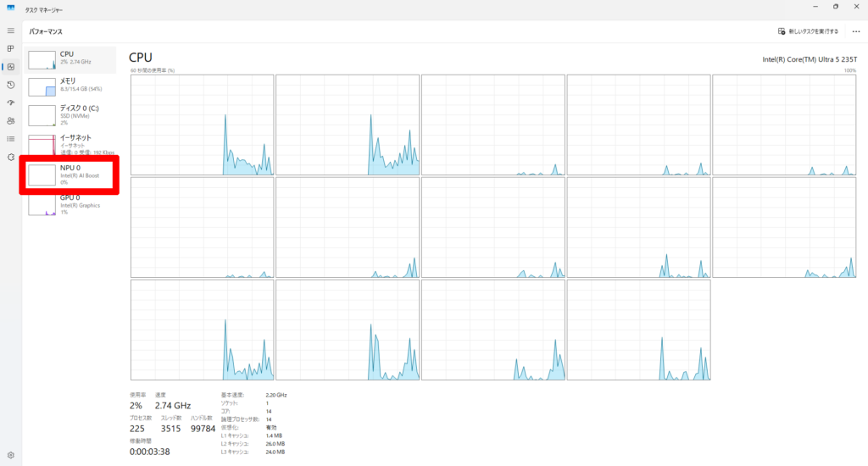This screenshot has width=868, height=466.
Task: Select the Performance page icon in sidebar
Action: 11,67
